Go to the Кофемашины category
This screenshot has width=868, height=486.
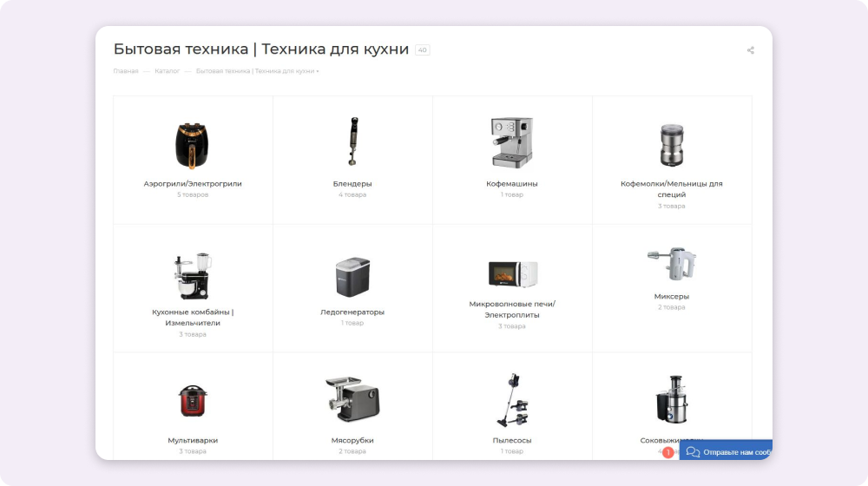point(512,184)
